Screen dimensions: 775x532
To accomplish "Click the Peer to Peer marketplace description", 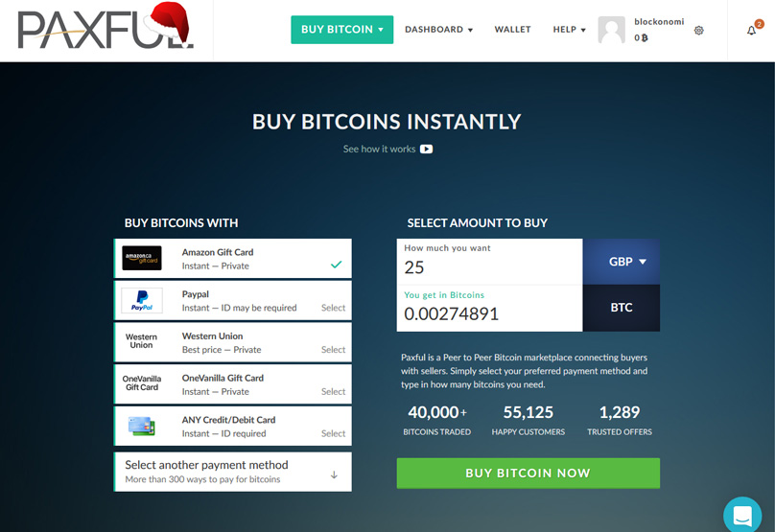I will (524, 371).
